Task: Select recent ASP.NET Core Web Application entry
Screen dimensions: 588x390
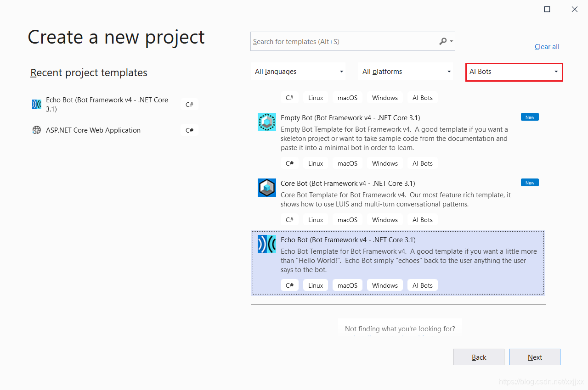Action: coord(93,130)
